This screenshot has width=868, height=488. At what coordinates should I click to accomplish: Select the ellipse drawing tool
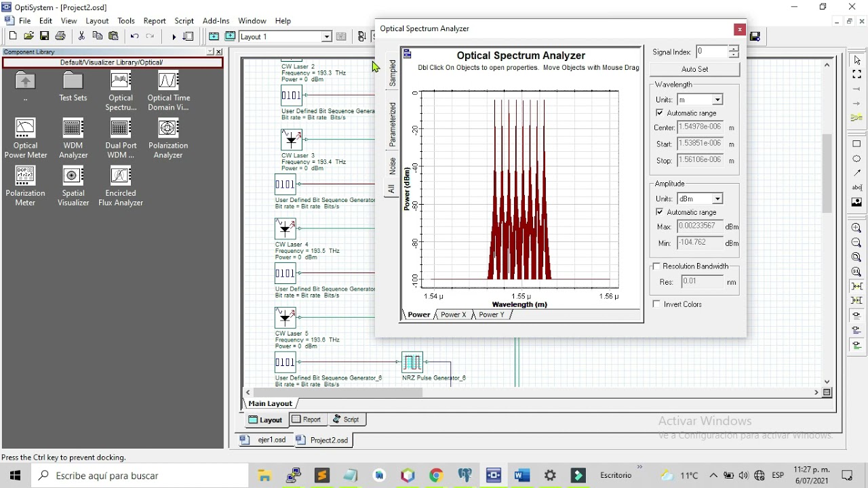856,159
